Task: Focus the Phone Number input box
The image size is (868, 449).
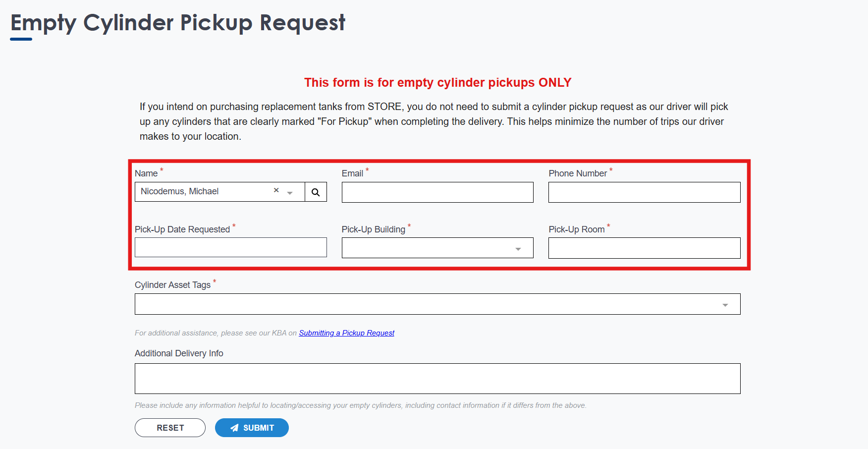Action: click(x=644, y=192)
